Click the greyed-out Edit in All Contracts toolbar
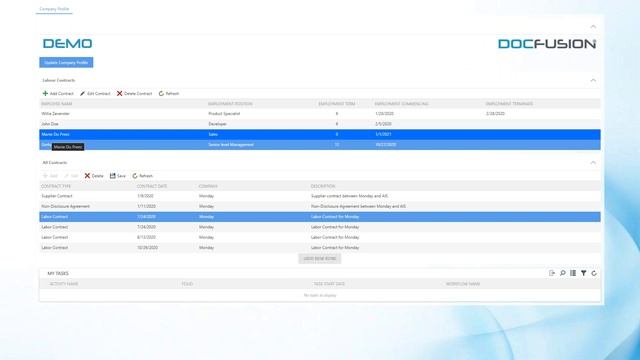This screenshot has height=360, width=640. (x=71, y=176)
